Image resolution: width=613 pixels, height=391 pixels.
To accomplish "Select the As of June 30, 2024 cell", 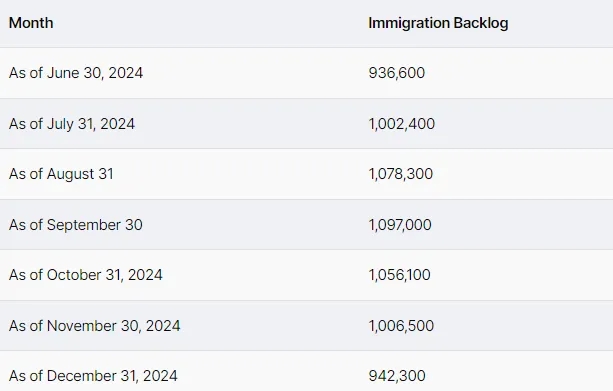I will click(x=76, y=73).
